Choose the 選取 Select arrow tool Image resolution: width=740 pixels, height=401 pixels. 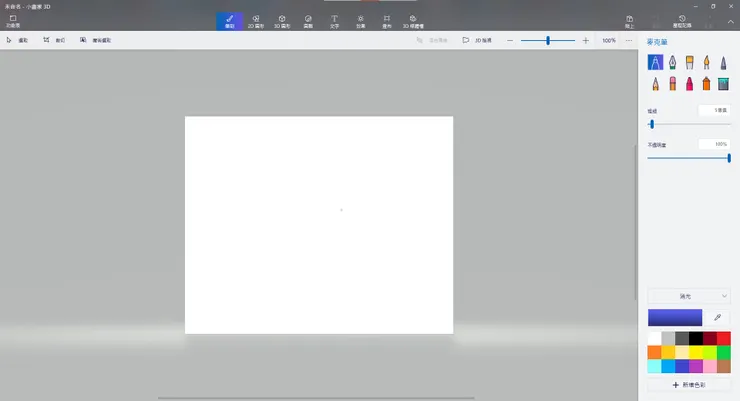click(17, 40)
